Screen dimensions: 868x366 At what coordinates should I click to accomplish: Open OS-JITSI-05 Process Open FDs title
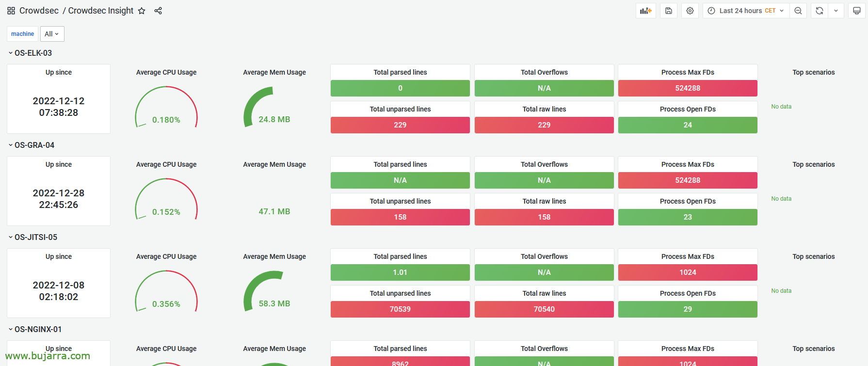(x=688, y=293)
